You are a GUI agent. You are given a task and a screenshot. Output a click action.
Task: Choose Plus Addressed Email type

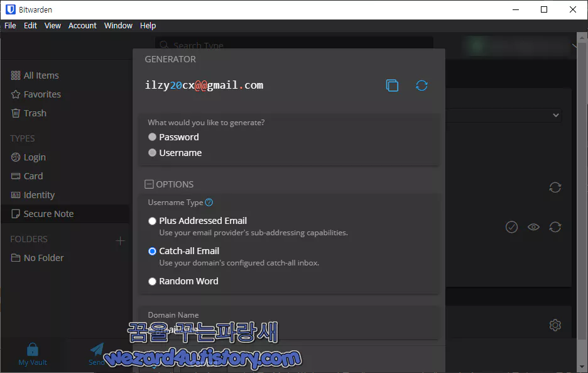[x=152, y=221]
